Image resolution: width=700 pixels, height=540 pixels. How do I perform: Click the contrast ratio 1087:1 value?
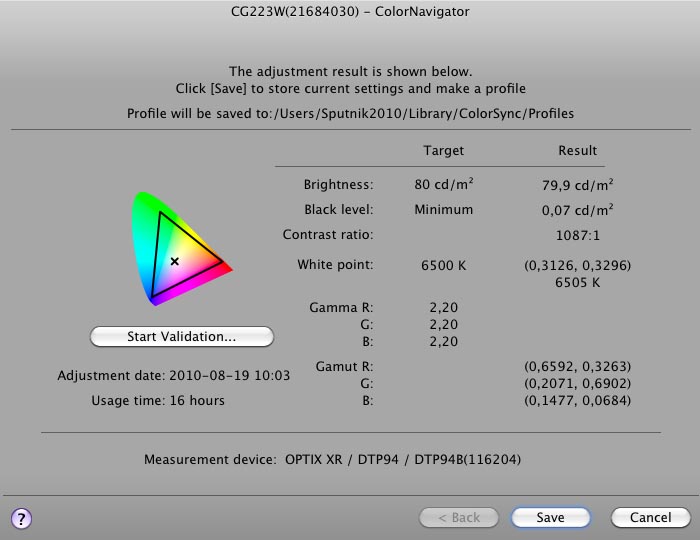coord(577,235)
